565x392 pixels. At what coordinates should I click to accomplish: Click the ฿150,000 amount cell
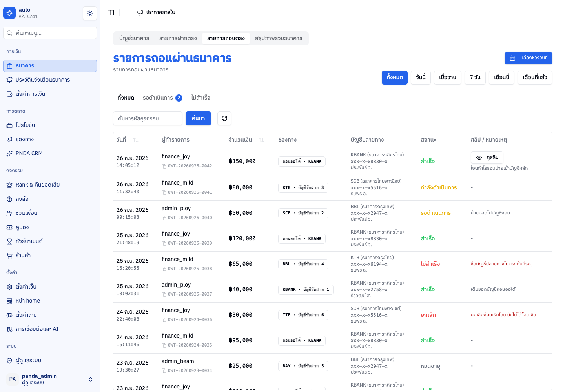pyautogui.click(x=242, y=162)
